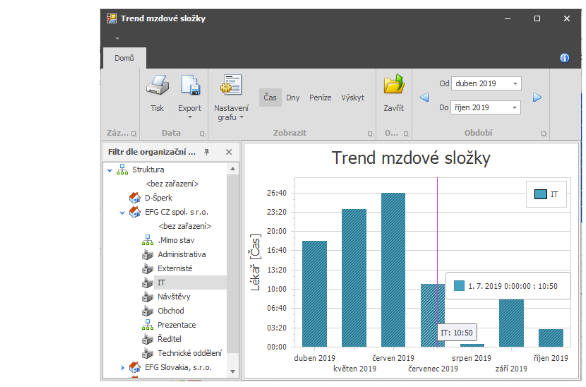Viewport: 586px width, 387px height.
Task: Click the říjen 2019 chart bar
Action: (x=551, y=338)
